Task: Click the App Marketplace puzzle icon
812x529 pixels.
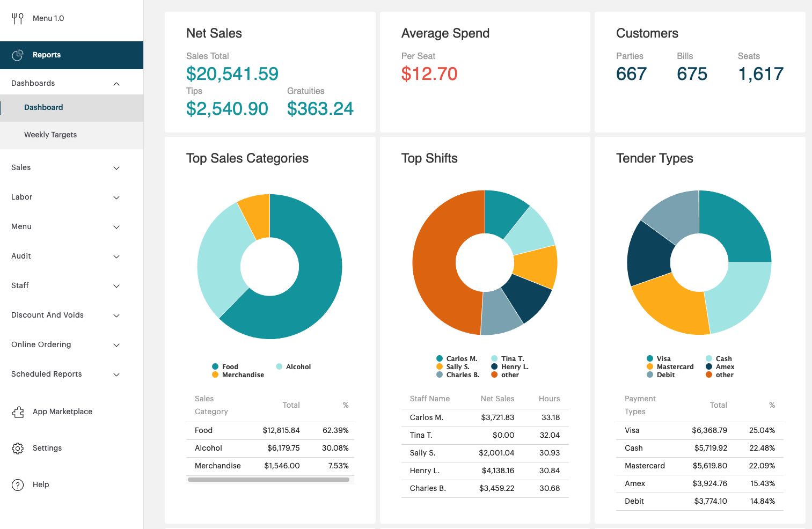Action: pos(18,412)
